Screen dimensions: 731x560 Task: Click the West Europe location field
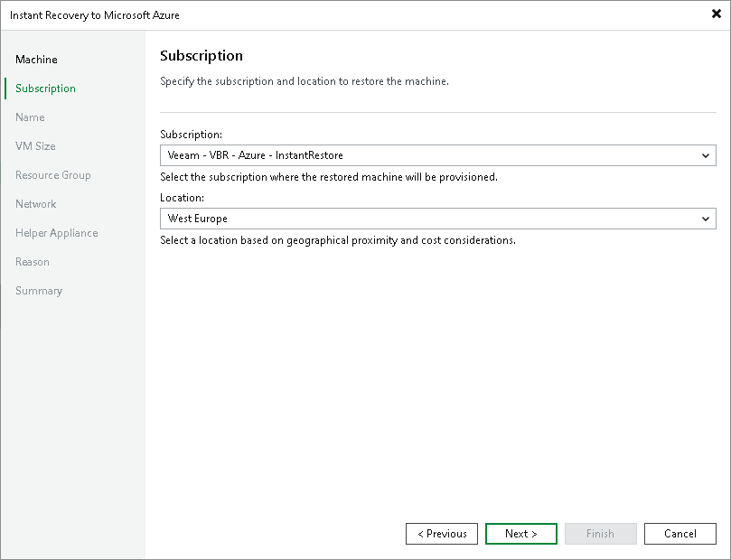pos(407,218)
